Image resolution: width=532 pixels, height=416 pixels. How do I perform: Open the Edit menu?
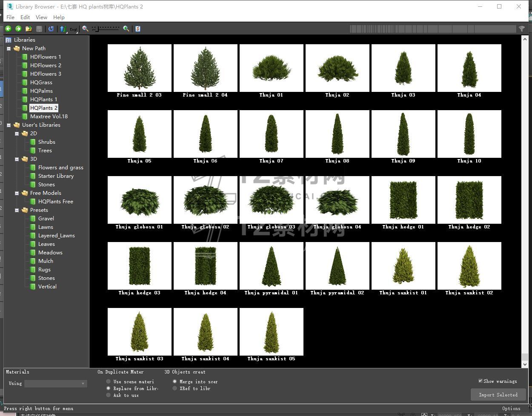pos(25,17)
